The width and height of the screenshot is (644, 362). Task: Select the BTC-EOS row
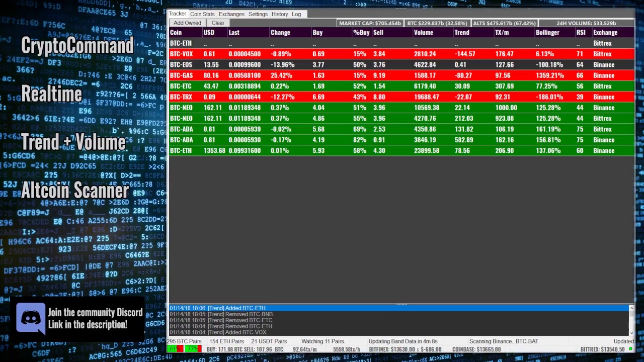tap(401, 65)
